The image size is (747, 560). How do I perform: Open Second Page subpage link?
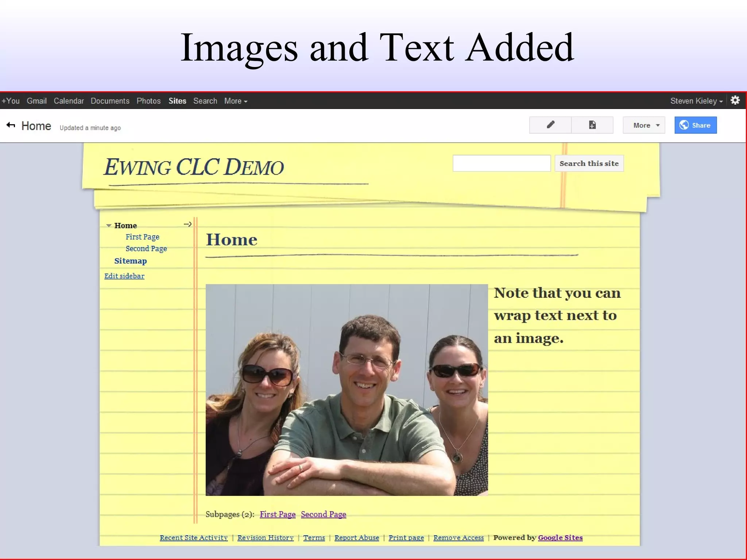point(324,514)
